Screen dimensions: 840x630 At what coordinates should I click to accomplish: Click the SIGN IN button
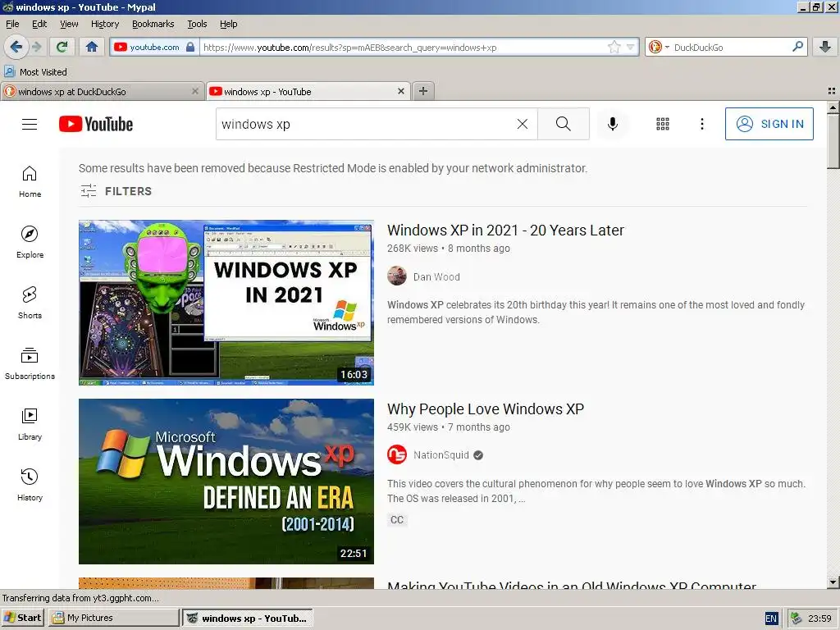click(769, 124)
